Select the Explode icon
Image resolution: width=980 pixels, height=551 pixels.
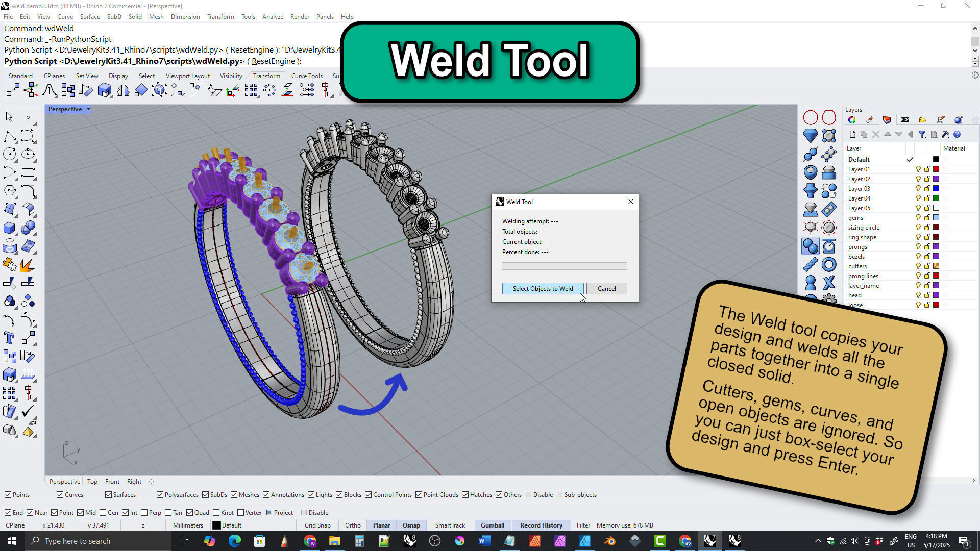[28, 265]
